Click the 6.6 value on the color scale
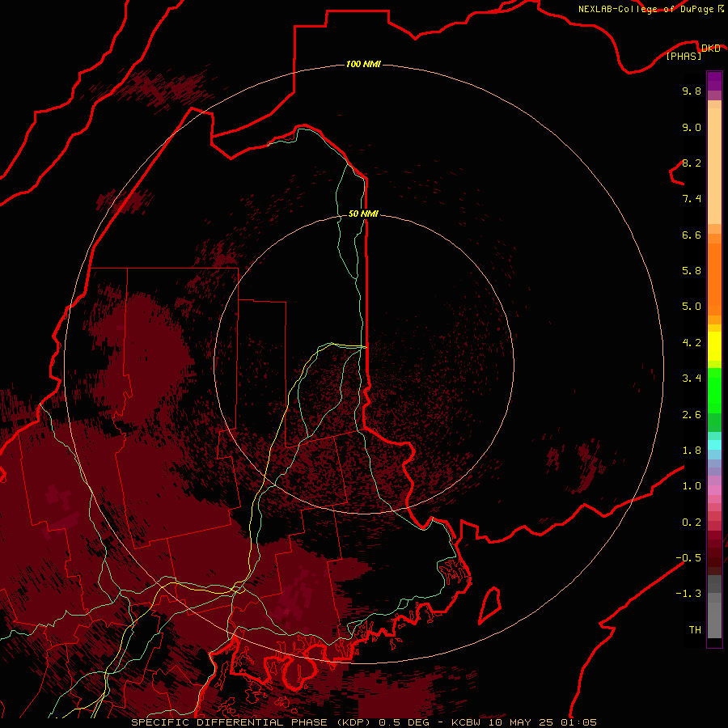This screenshot has width=728, height=728. click(x=692, y=235)
